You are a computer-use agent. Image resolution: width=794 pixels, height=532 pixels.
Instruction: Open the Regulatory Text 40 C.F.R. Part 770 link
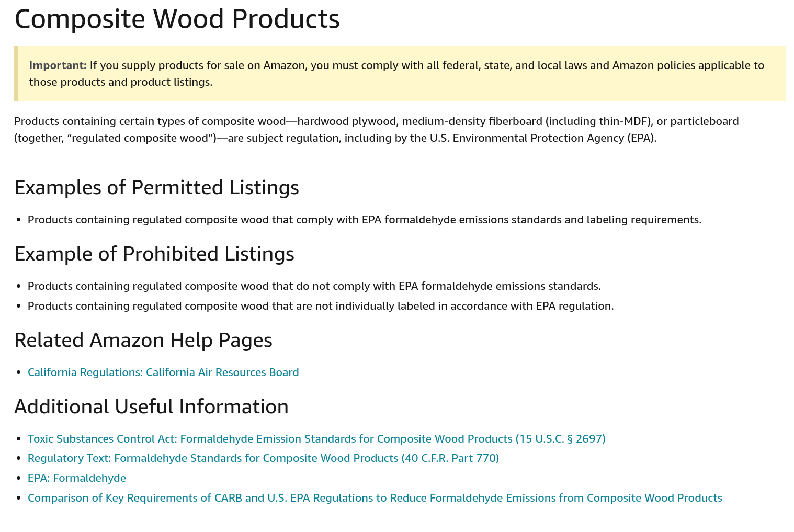pyautogui.click(x=263, y=458)
